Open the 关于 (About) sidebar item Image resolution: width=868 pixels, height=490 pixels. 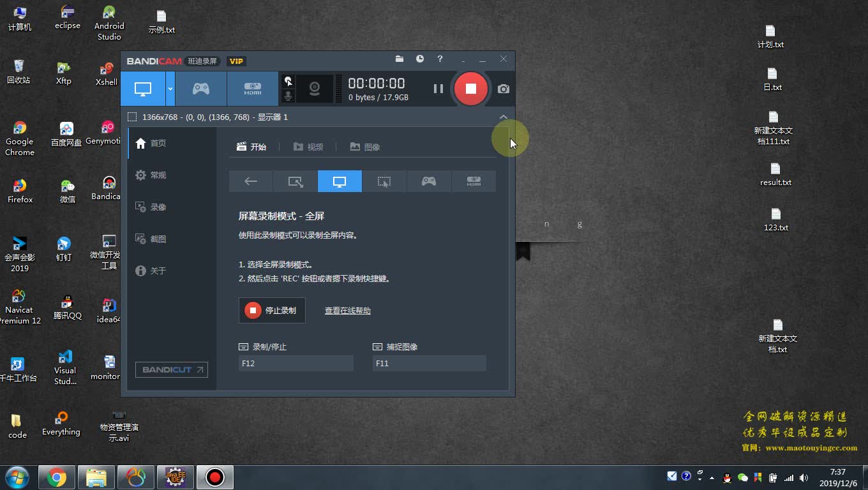point(172,271)
